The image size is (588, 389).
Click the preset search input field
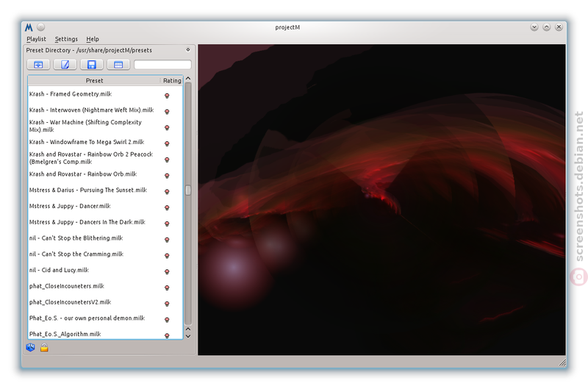(162, 65)
